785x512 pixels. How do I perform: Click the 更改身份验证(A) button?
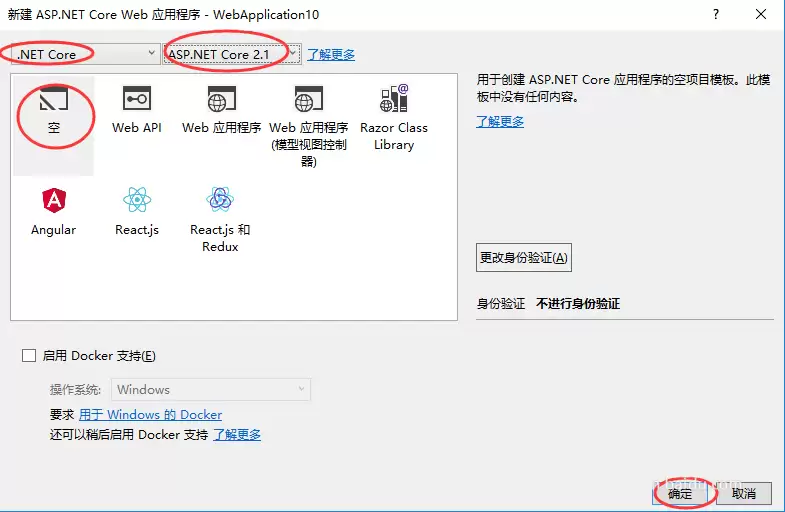[x=524, y=258]
